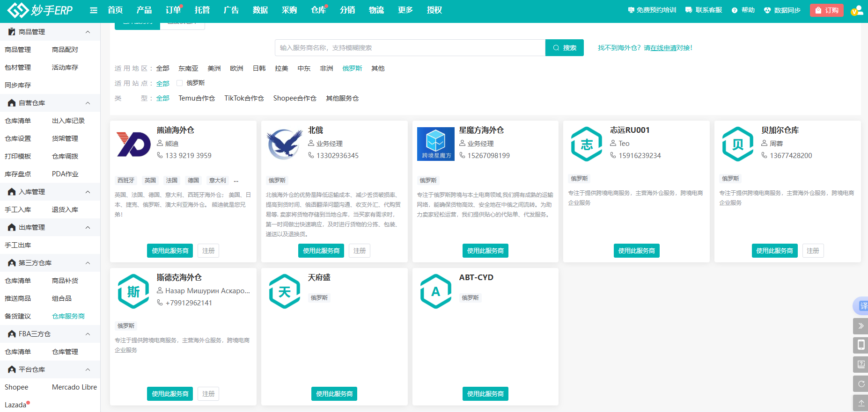Collapse the 入库管理 section chevron

[88, 192]
